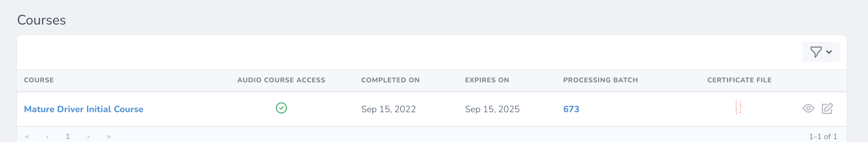
Task: Open the certificate file icon
Action: [739, 107]
